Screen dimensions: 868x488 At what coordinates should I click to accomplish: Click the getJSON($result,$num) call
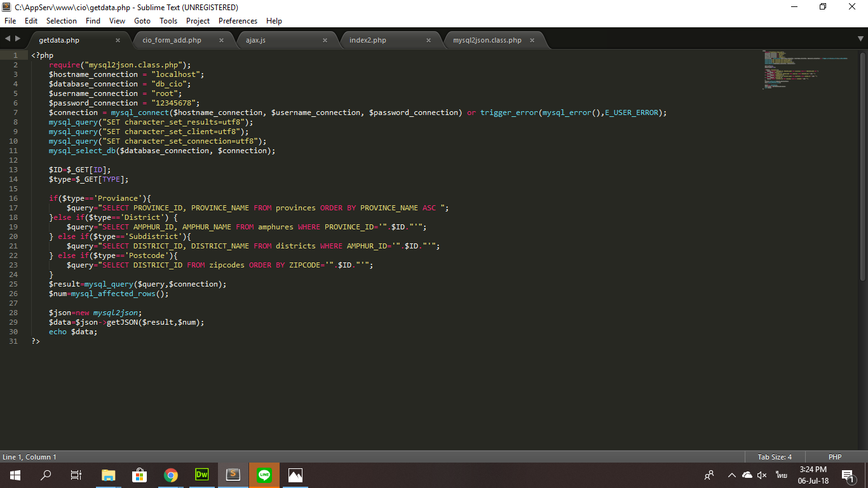point(156,322)
